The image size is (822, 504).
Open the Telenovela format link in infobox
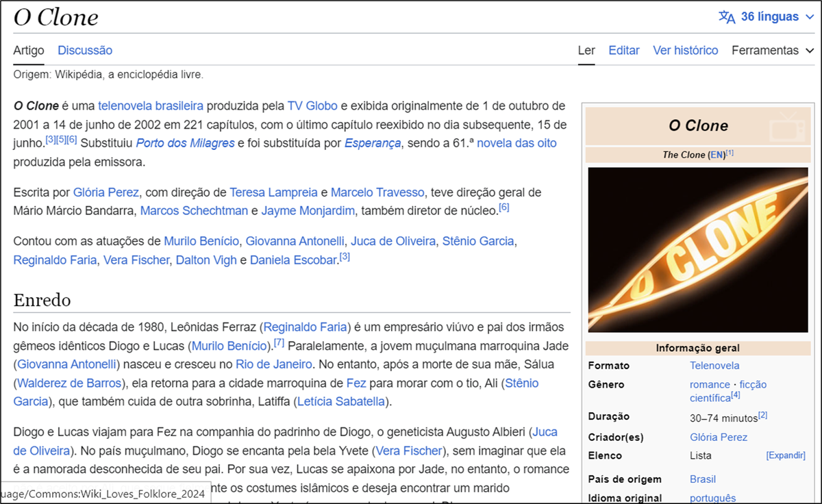tap(714, 366)
